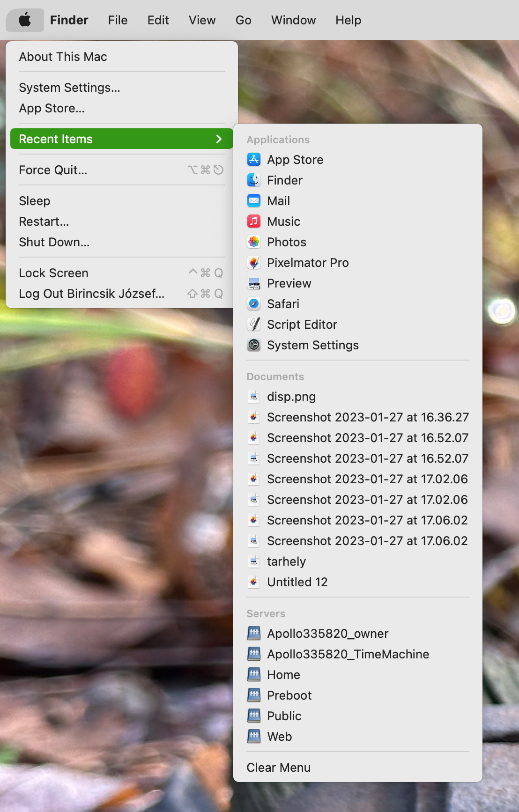The image size is (519, 812).
Task: Open the Untitled 12 recent document
Action: (x=358, y=582)
